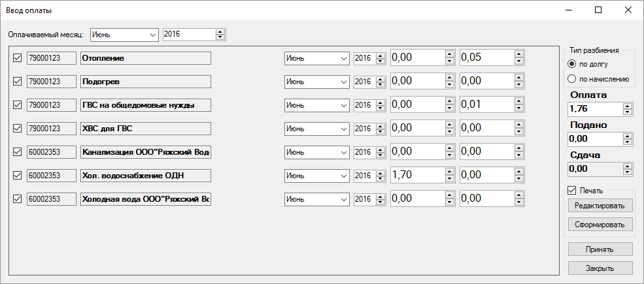Image resolution: width=644 pixels, height=284 pixels.
Task: Click the 1,70 amount field
Action: pos(416,175)
